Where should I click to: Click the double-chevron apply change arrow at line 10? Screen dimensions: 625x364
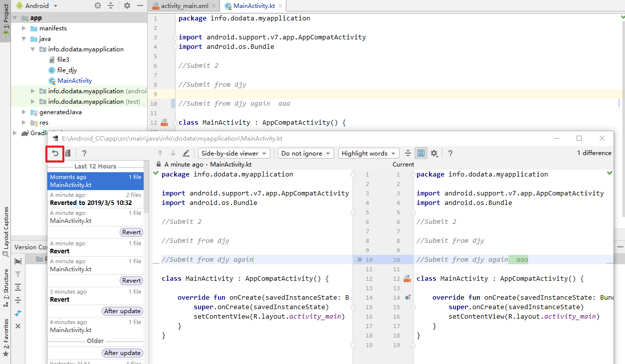359,260
